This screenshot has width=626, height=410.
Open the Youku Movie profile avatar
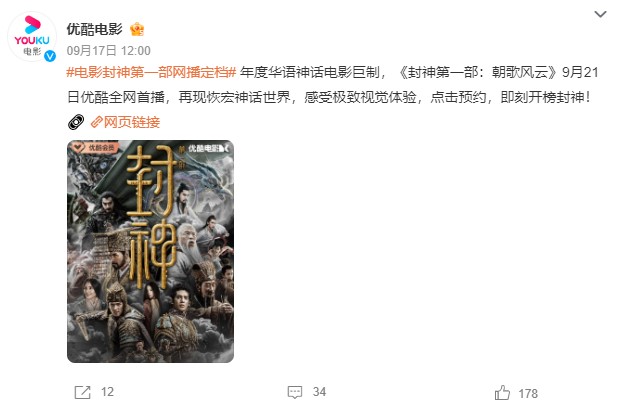[x=32, y=37]
